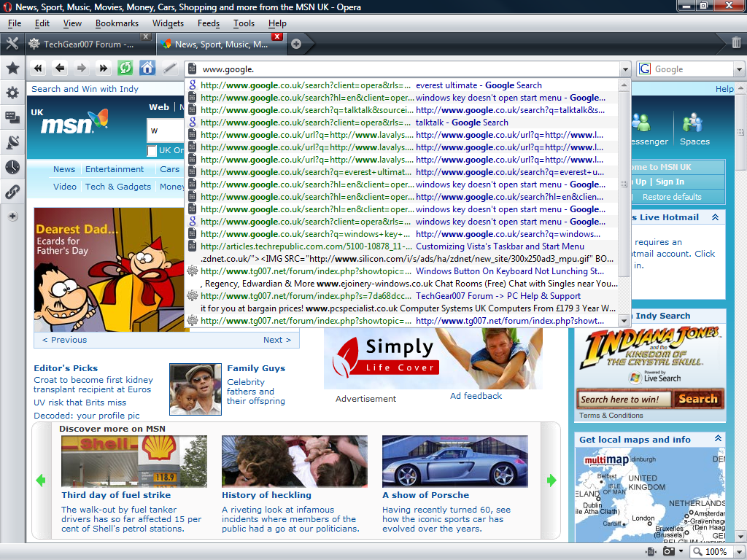The image size is (747, 560).
Task: Go to the Home page icon
Action: tap(147, 68)
